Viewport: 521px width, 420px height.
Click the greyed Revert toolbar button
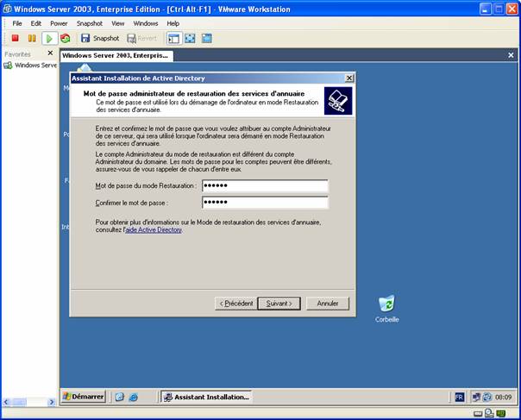click(141, 38)
